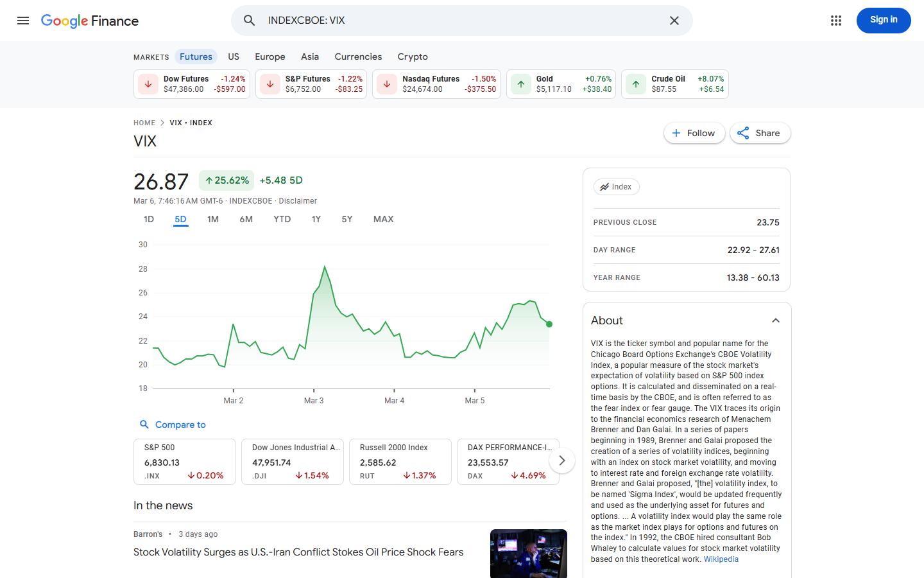Open the Barron's news article thumbnail
Viewport: 924px width, 578px height.
528,553
